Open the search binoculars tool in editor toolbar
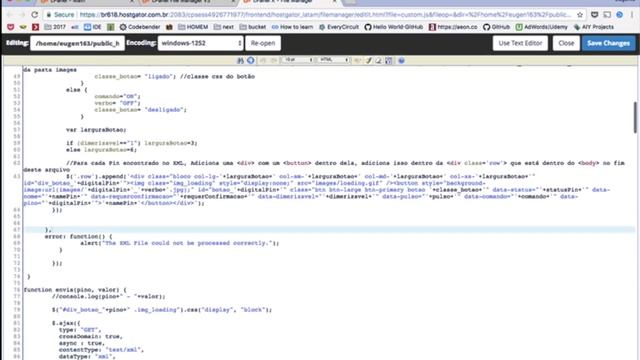 pos(240,60)
